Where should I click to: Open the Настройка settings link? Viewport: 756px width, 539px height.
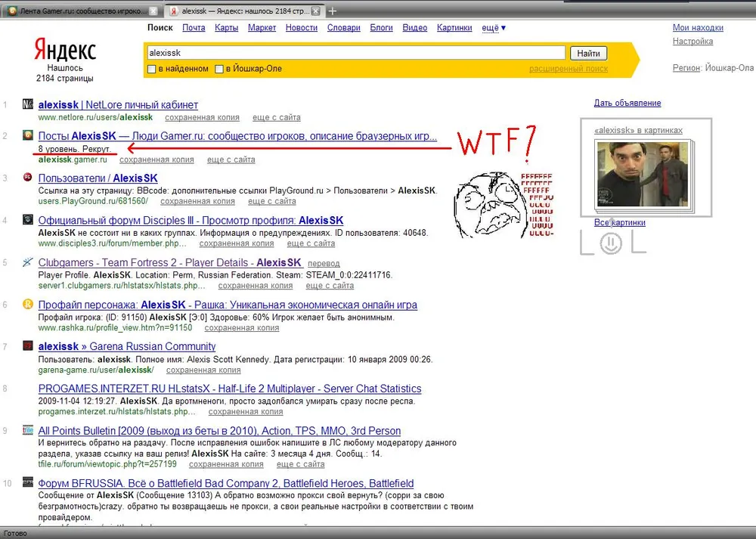(692, 42)
